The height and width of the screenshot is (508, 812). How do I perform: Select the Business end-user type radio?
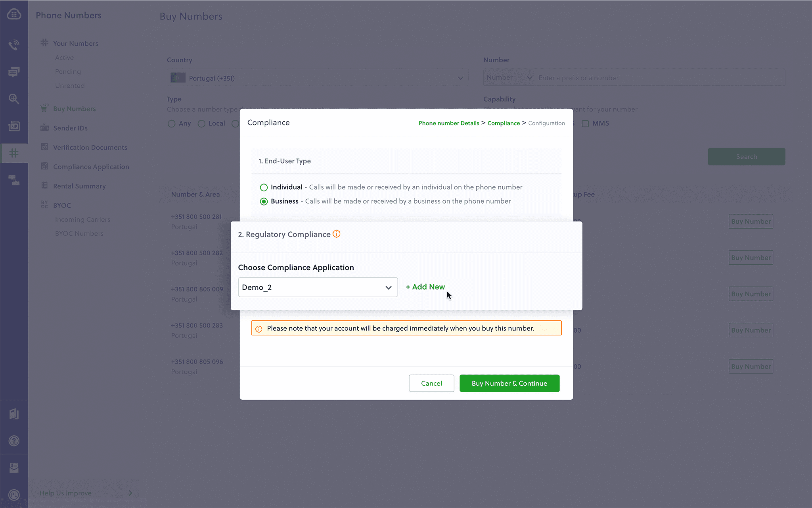pyautogui.click(x=264, y=202)
